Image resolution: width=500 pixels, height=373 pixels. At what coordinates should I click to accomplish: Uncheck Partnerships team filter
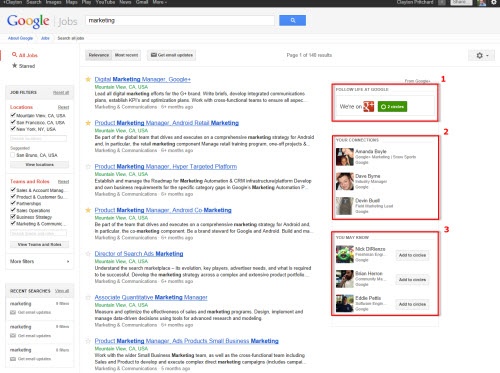coord(13,203)
